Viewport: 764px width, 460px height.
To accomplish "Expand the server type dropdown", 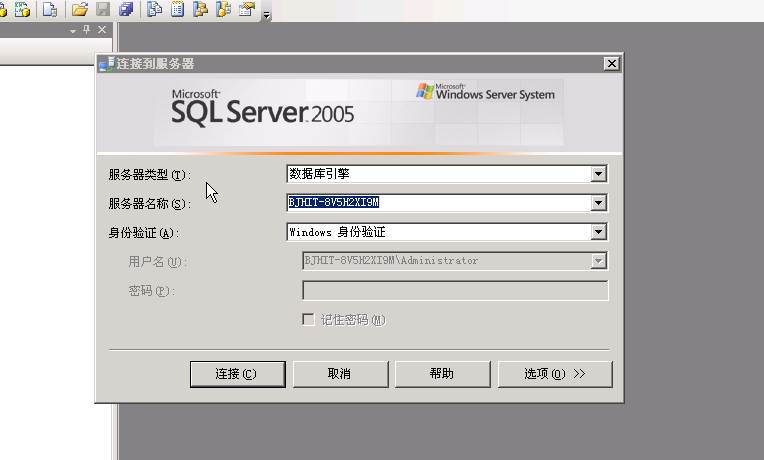I will [x=598, y=174].
